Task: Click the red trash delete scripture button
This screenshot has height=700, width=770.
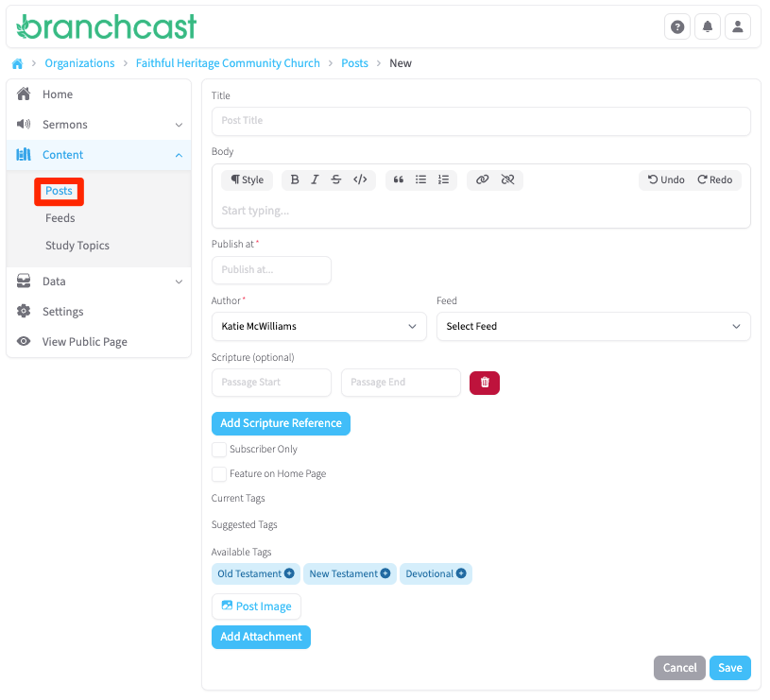Action: [x=485, y=383]
